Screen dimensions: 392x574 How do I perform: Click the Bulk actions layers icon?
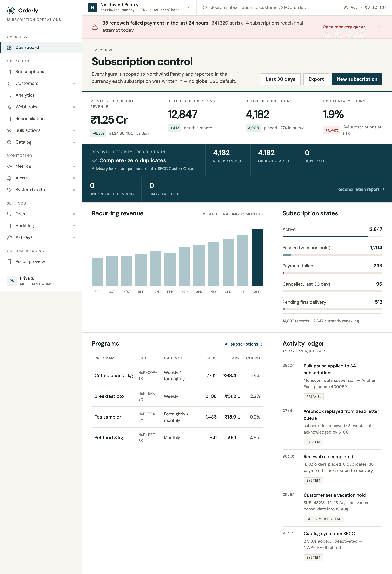9,130
